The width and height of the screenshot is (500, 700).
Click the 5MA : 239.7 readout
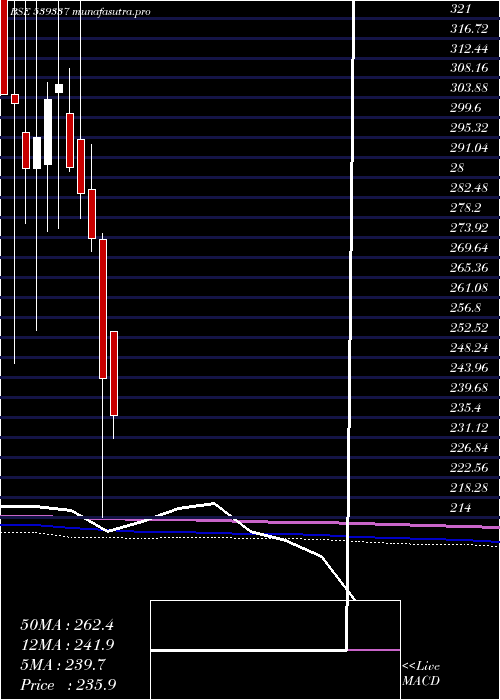(x=63, y=665)
